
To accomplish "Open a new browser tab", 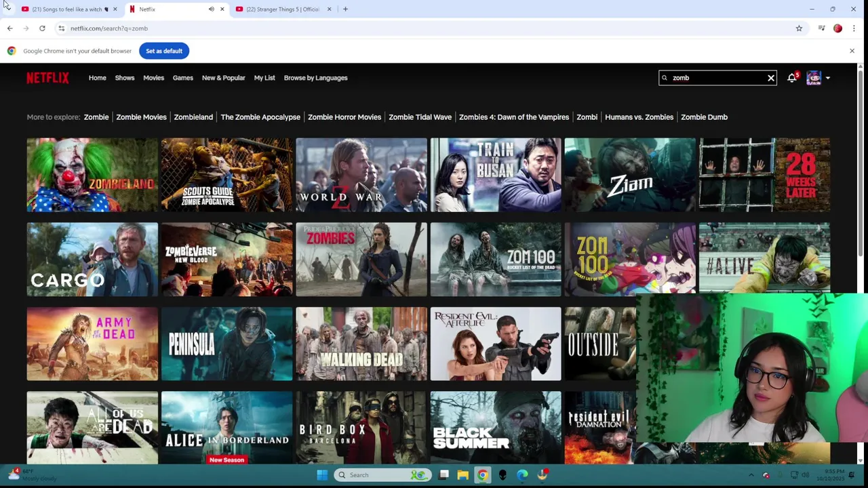I will click(x=345, y=9).
